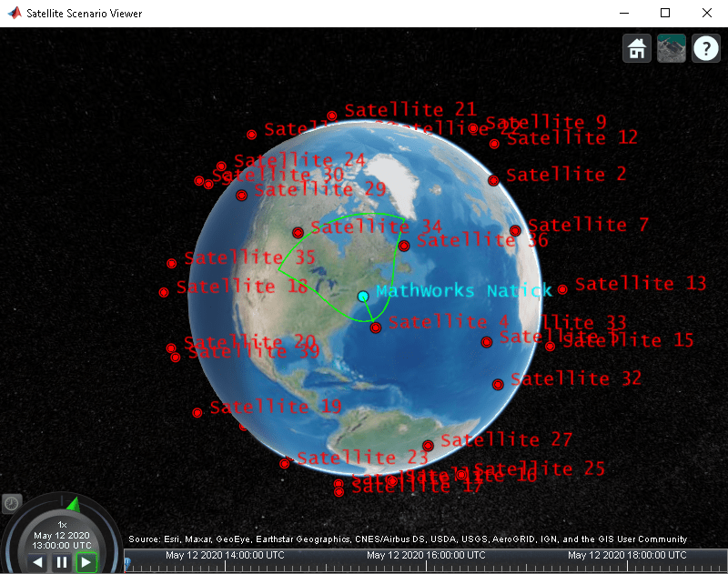Jump to 18:00:00 UTC on the timeline
The width and height of the screenshot is (728, 574).
click(627, 555)
